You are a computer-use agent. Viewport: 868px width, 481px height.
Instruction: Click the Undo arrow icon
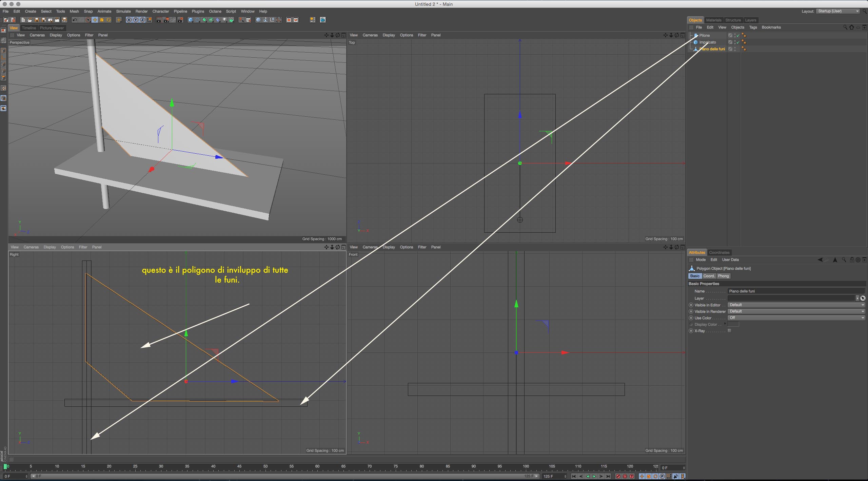pos(75,20)
